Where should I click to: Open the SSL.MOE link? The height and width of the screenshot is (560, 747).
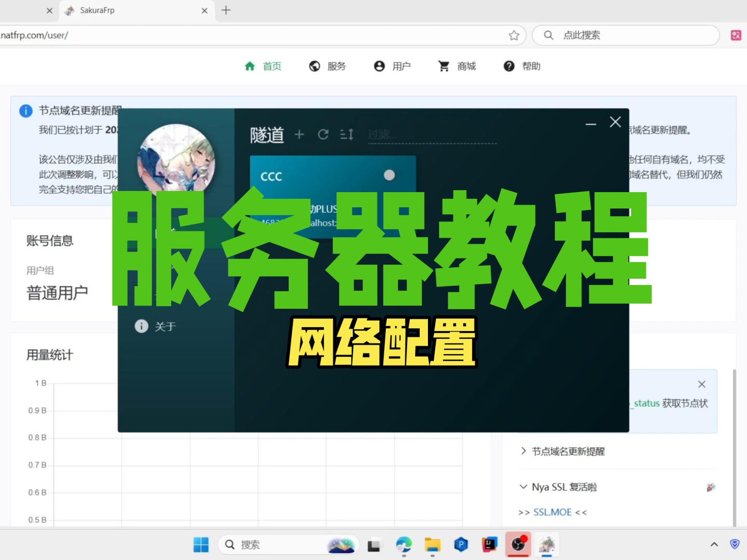[552, 512]
